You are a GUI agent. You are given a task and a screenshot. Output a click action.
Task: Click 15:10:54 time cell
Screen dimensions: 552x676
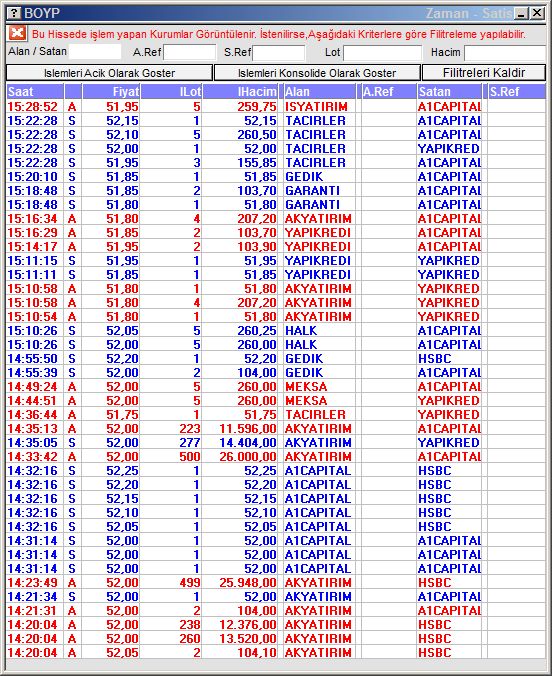(33, 316)
